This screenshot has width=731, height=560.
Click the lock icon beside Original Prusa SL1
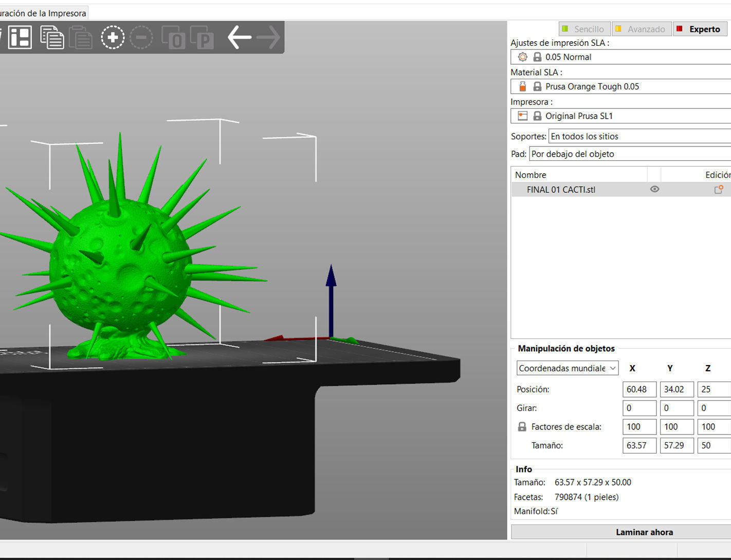click(537, 116)
